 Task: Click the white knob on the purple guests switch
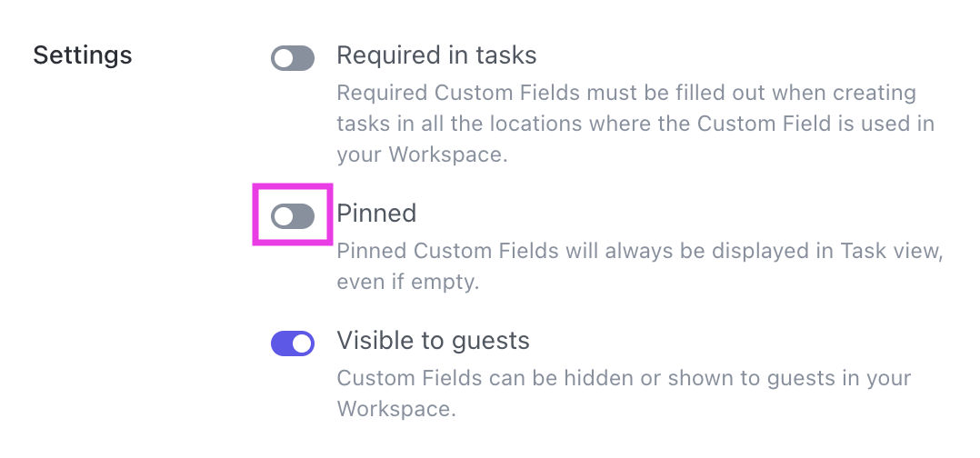click(303, 343)
